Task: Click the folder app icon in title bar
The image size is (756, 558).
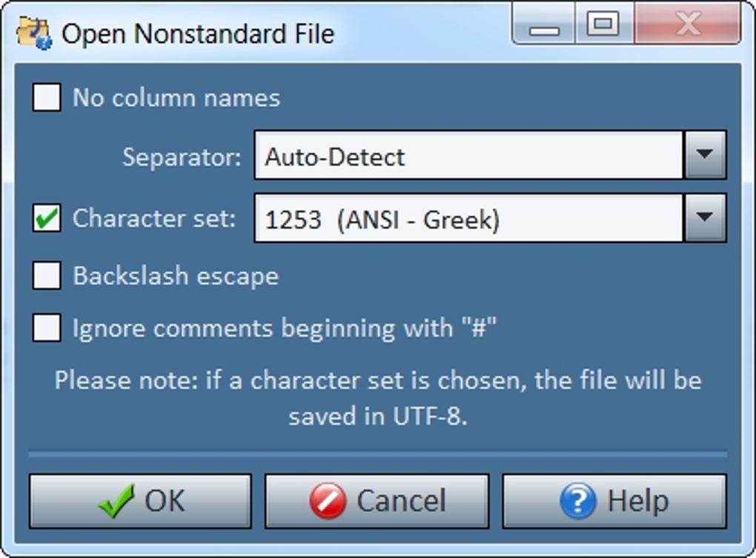Action: pos(33,33)
